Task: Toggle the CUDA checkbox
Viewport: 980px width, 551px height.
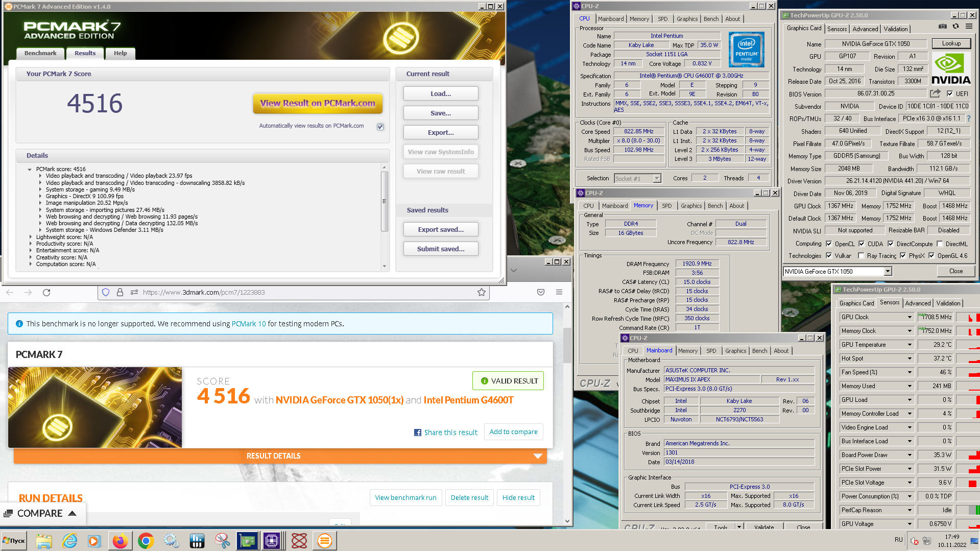Action: point(862,244)
